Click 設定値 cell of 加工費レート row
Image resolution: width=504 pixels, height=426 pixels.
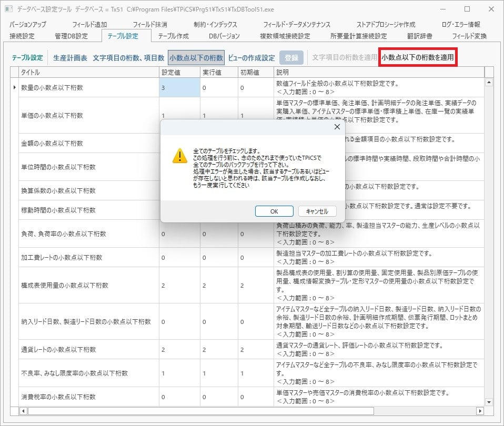(180, 257)
